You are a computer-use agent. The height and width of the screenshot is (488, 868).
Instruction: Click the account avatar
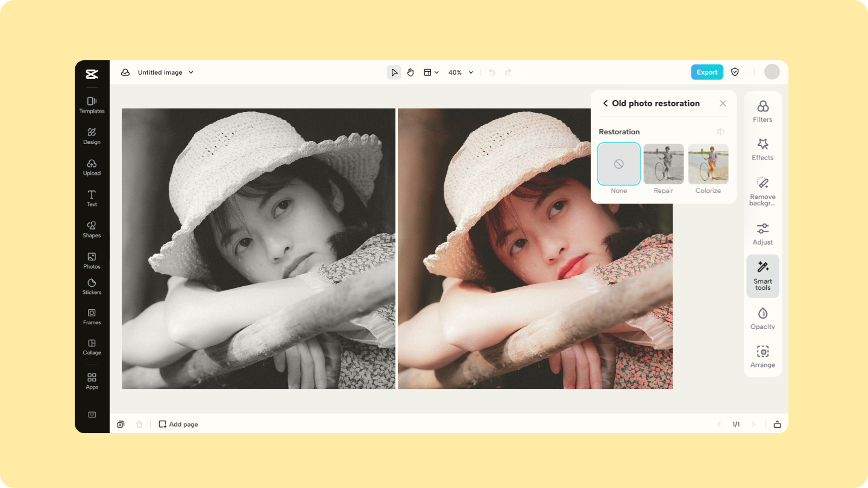tap(772, 72)
